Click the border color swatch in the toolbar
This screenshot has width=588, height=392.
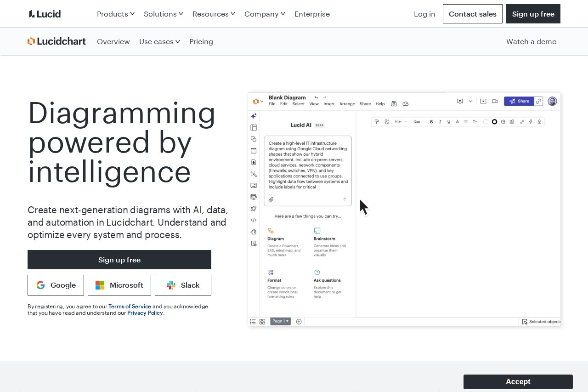[x=494, y=121]
